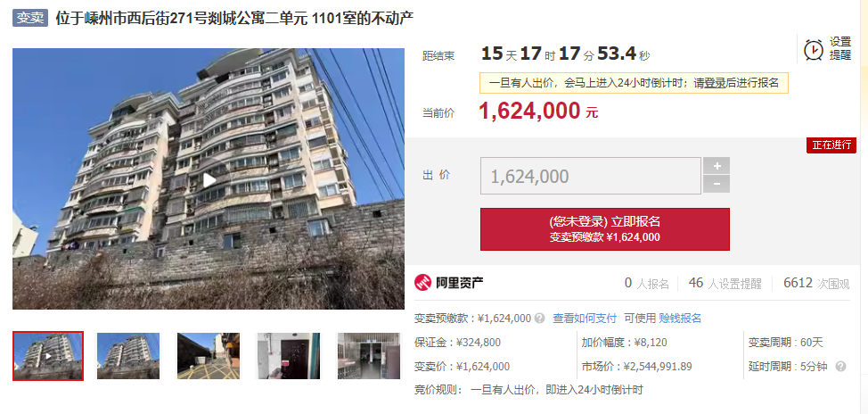Click the minus button to lower bid
Screen dimensions: 868x414
tap(717, 184)
